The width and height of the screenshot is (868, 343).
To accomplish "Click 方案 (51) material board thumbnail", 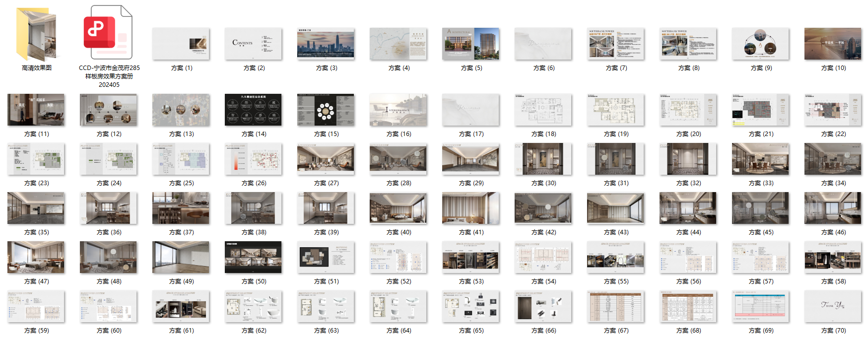I will (x=326, y=257).
